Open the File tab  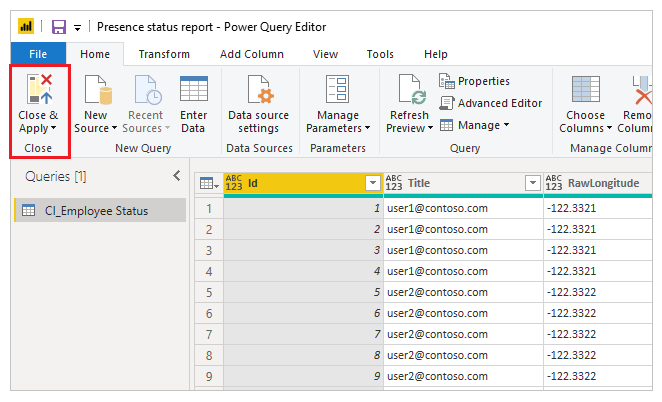click(38, 54)
